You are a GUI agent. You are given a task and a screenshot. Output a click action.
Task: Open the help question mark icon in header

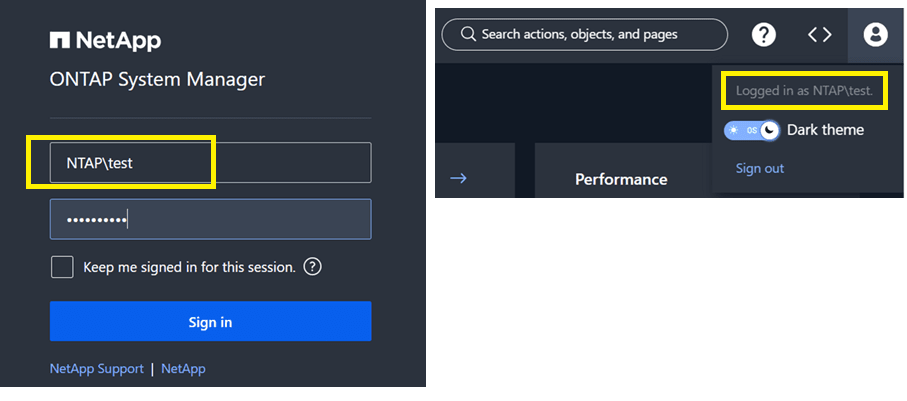coord(763,35)
